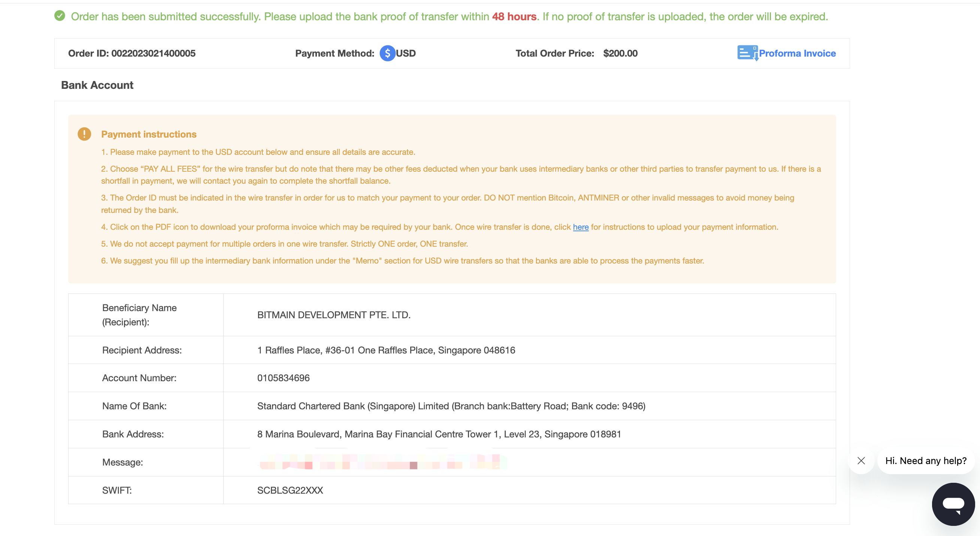
Task: Click the red '48 hours' deadline text
Action: click(x=514, y=16)
